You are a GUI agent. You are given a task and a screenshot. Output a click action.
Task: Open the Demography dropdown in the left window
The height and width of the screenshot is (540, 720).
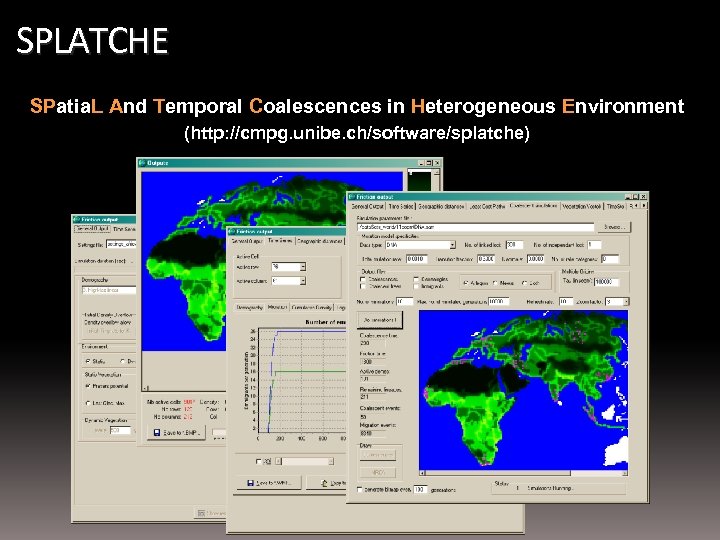[x=108, y=290]
